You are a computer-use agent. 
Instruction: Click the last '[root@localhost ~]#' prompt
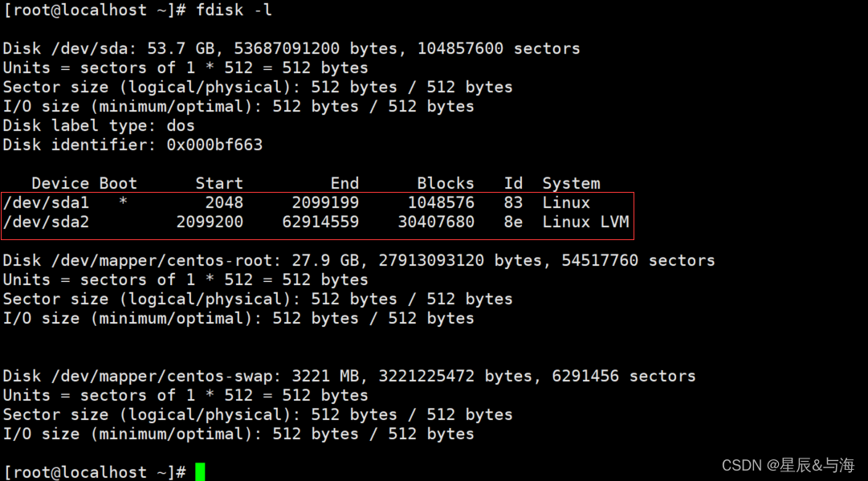[95, 472]
